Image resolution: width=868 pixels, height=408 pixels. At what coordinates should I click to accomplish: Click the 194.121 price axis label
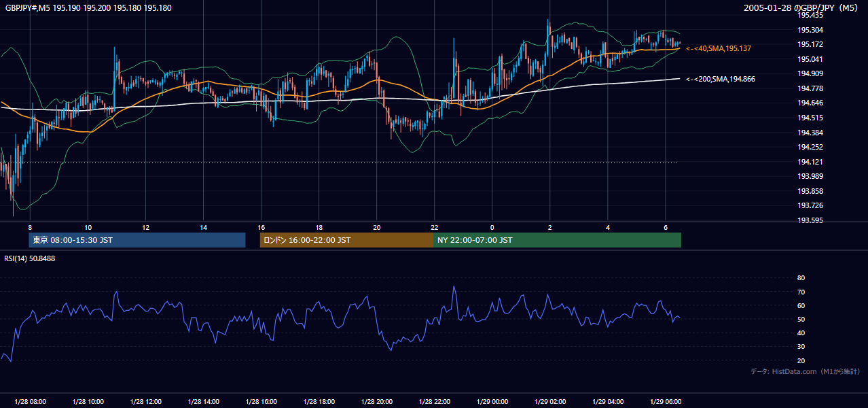pos(810,162)
